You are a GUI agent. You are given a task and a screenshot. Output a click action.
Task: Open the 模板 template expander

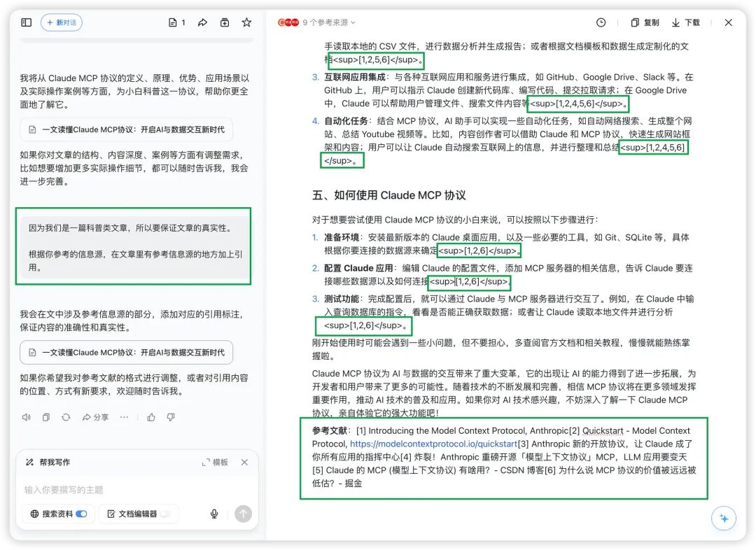215,463
